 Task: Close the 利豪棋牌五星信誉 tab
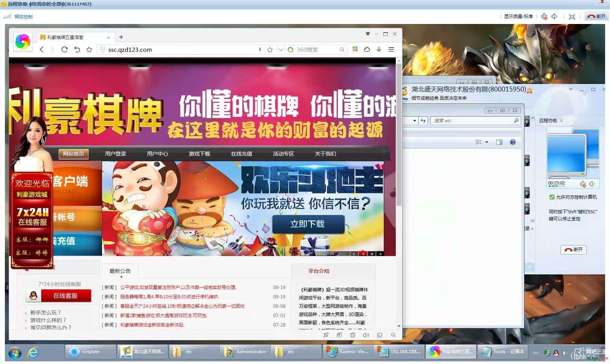tap(108, 37)
